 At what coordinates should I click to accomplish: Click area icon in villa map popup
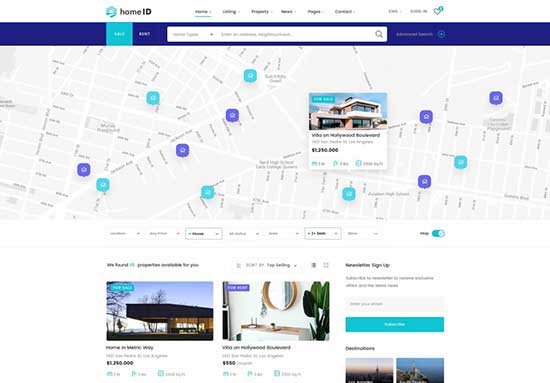click(x=358, y=163)
